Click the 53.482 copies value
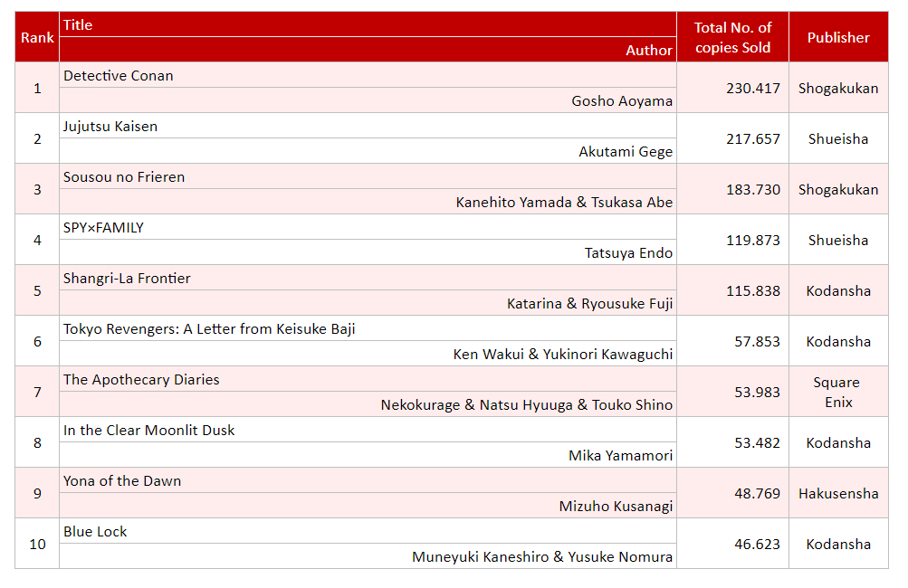The image size is (908, 588). (x=757, y=442)
